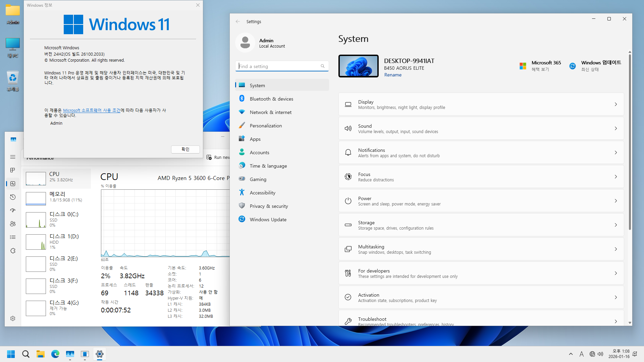Click the Rename link under PC name
Viewport: 644px width, 362px height.
pos(393,75)
